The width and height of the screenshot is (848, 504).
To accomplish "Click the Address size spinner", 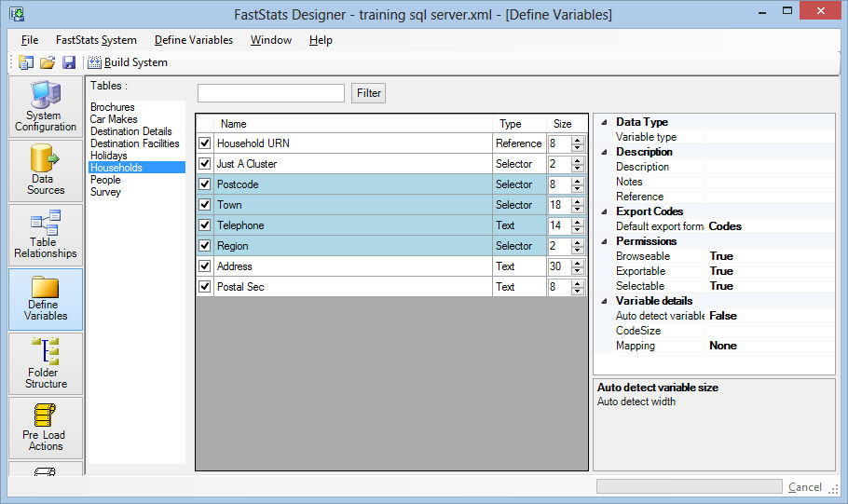I will click(578, 266).
